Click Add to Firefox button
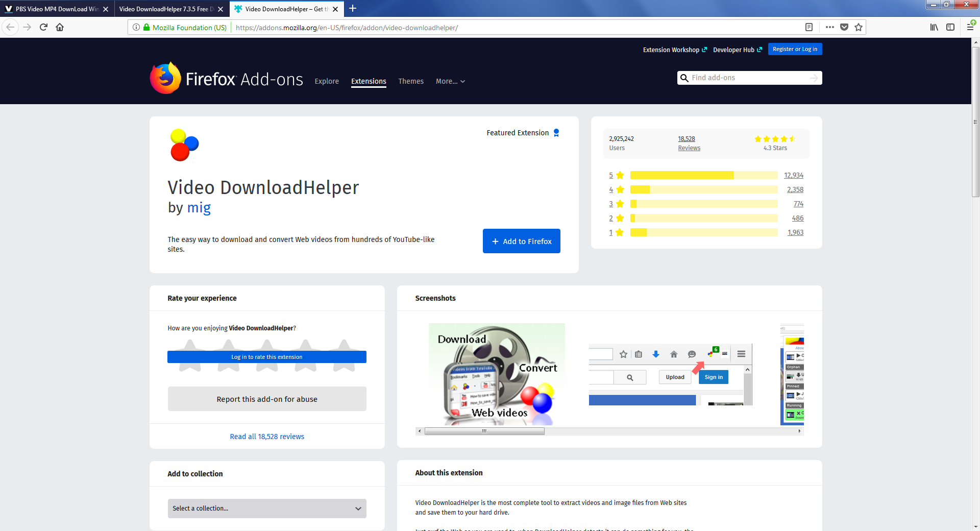980x531 pixels. tap(522, 241)
